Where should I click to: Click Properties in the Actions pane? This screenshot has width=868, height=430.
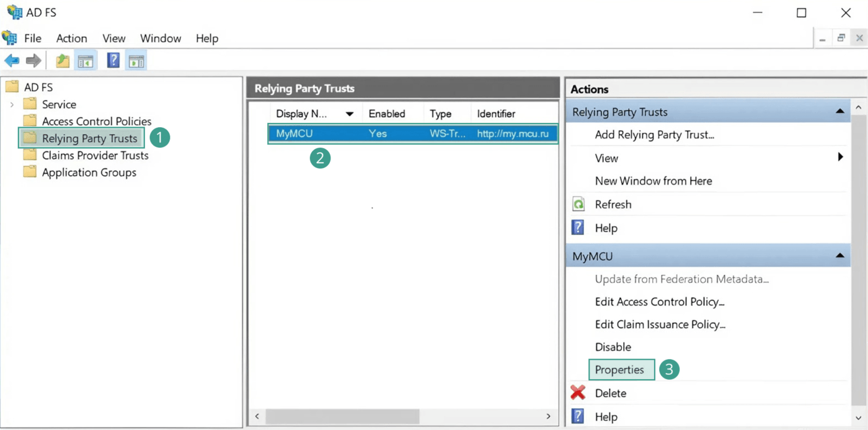tap(619, 370)
